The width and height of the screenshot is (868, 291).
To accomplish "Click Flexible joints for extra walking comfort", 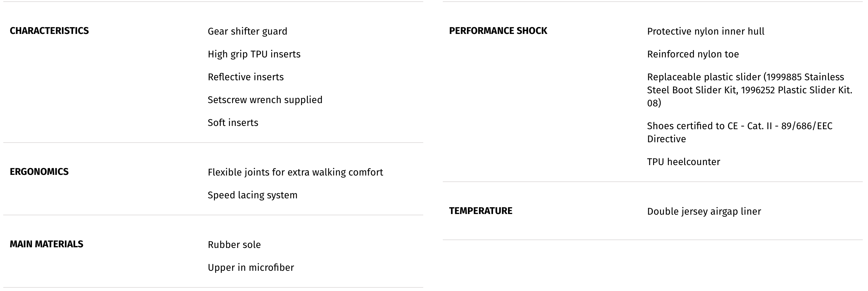I will (295, 172).
